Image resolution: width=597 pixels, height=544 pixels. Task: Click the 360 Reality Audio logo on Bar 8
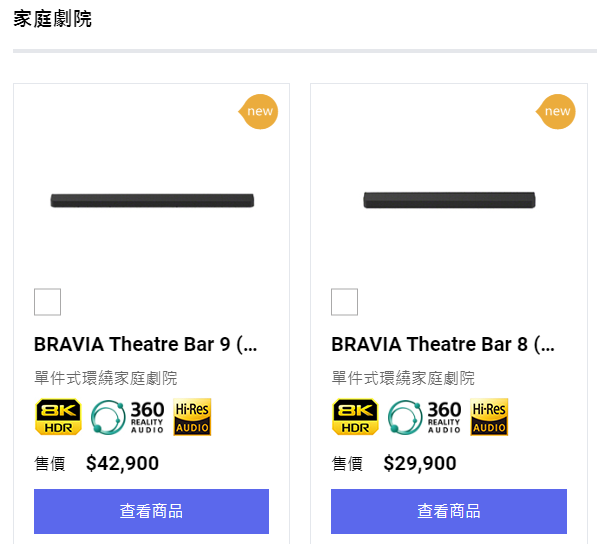(x=425, y=417)
